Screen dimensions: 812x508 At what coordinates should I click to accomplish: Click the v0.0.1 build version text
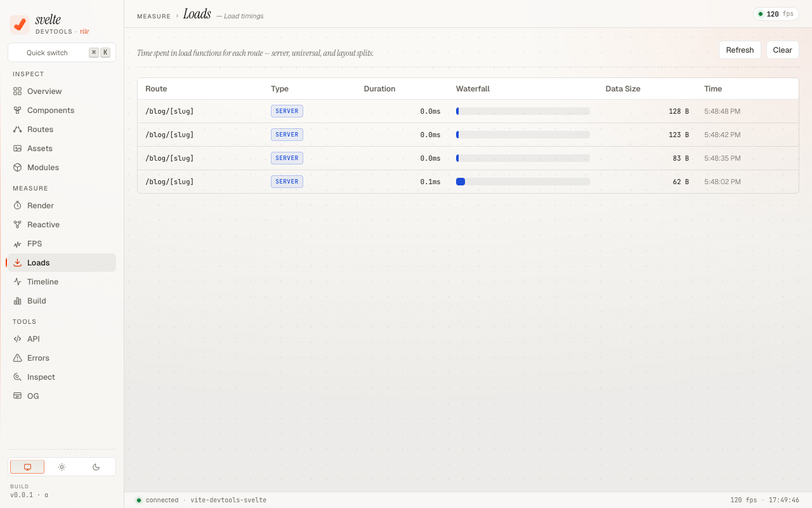click(x=29, y=495)
